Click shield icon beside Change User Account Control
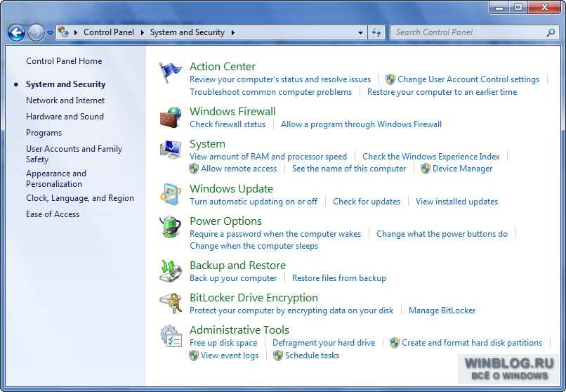The image size is (566, 392). [x=390, y=79]
